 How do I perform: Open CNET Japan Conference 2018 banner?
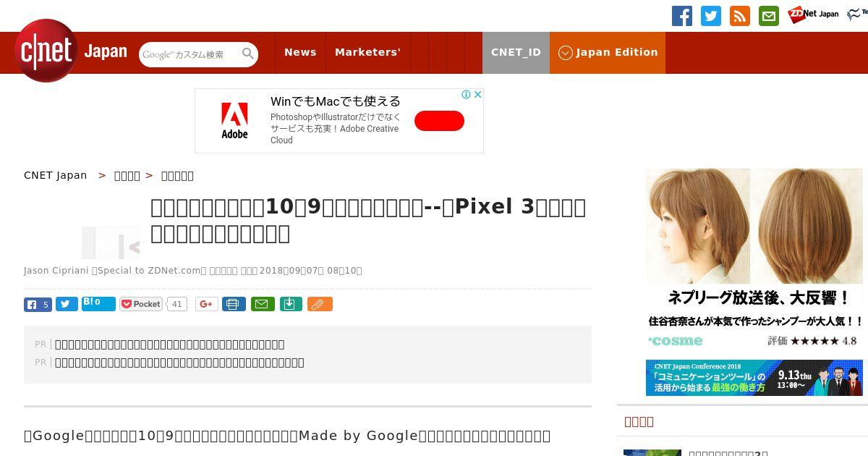click(754, 378)
